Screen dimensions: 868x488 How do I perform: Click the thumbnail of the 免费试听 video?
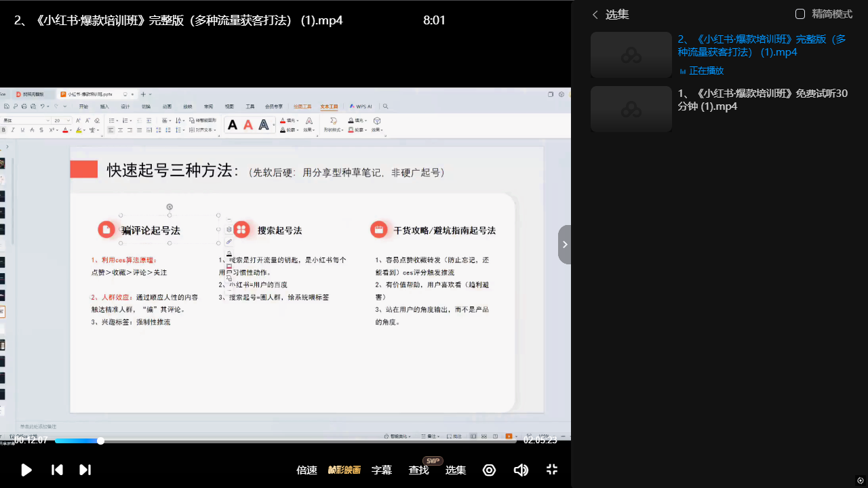pos(631,108)
